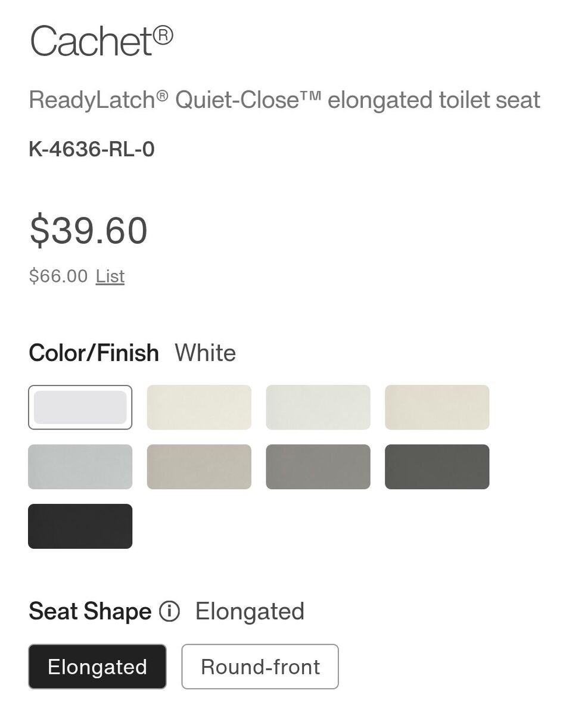Choose the dark charcoal grey swatch

pos(437,467)
